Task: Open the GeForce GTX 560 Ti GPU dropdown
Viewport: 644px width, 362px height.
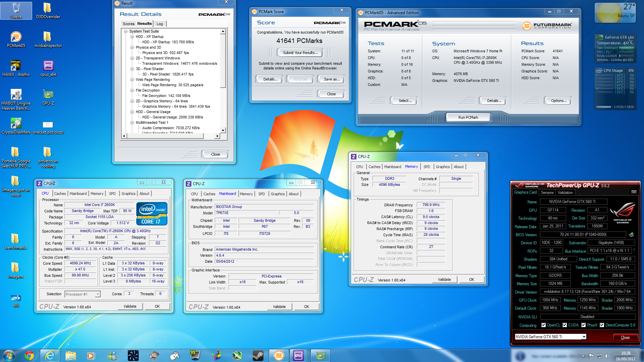Action: tap(551, 337)
